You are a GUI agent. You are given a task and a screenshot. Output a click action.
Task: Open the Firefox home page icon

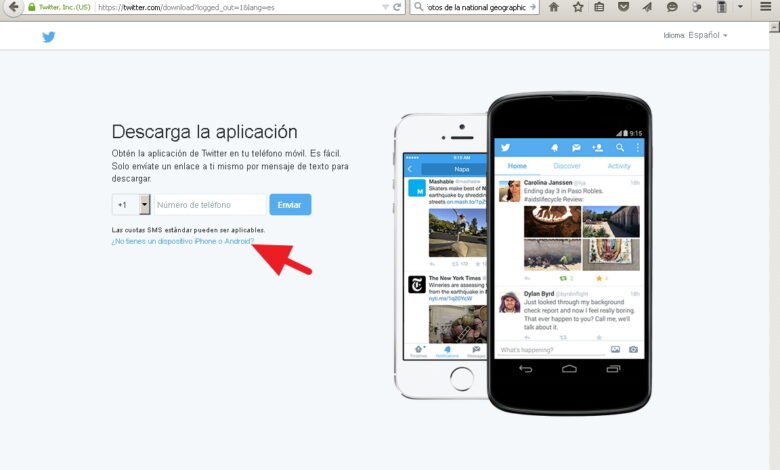click(553, 7)
